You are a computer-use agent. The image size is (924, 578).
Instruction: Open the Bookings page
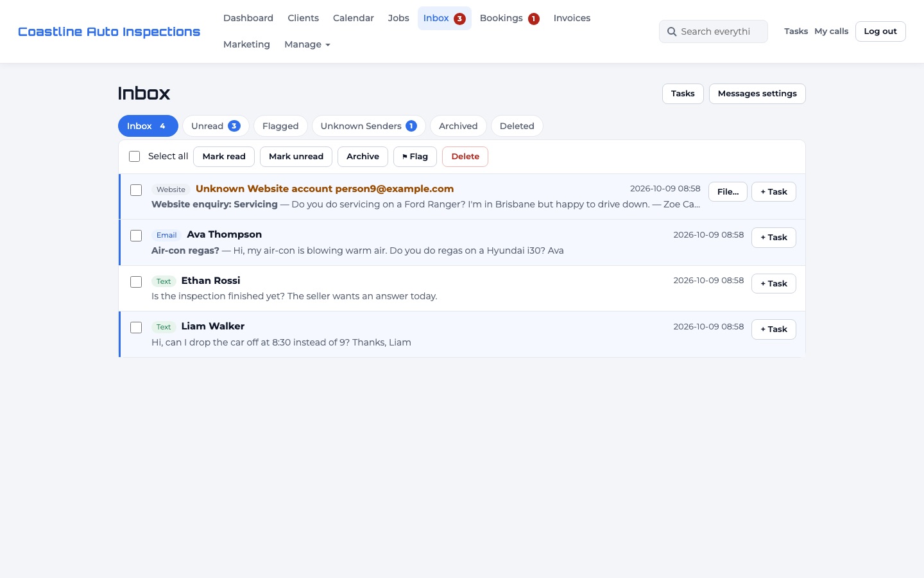509,18
